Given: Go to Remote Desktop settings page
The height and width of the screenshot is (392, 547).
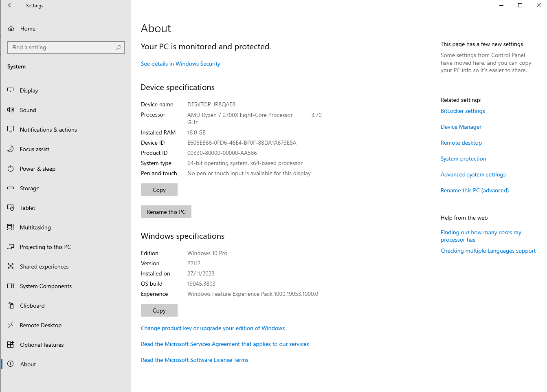Looking at the screenshot, I should tap(40, 325).
